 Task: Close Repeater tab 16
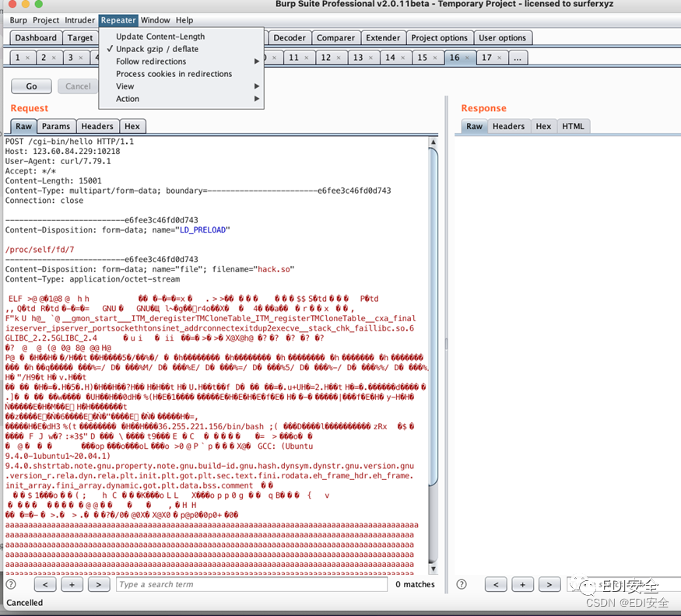[x=467, y=58]
